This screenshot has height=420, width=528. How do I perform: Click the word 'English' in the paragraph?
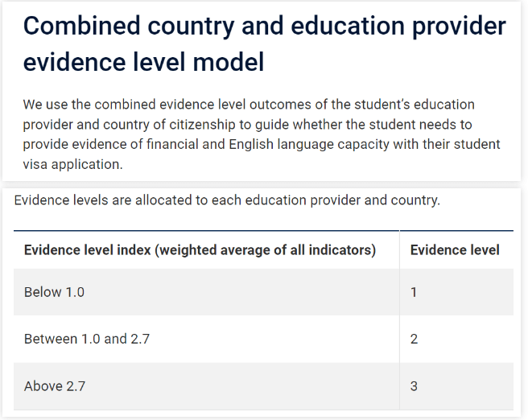(x=251, y=144)
